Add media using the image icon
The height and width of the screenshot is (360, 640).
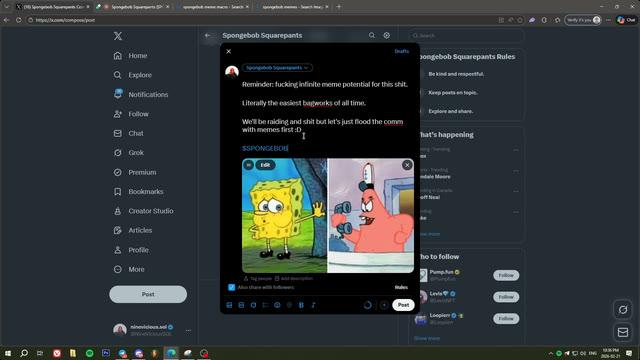(x=229, y=305)
